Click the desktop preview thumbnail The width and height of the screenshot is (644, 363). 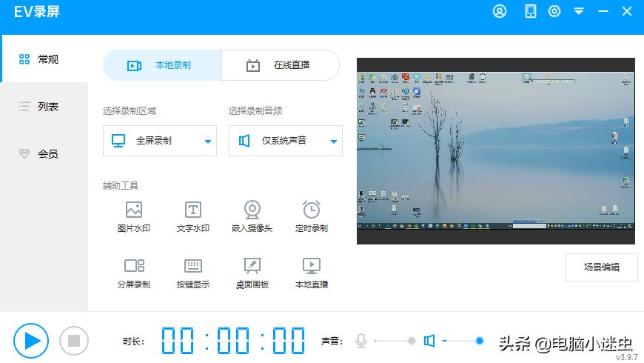496,151
